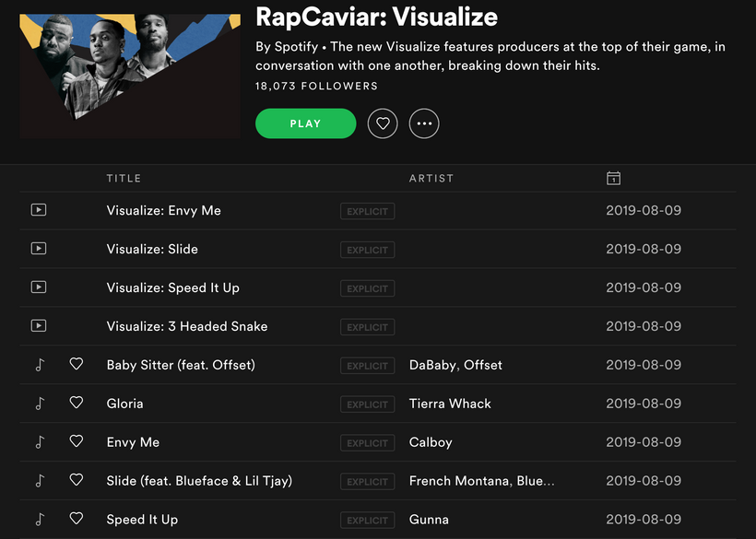Save Calboy's Envy Me with heart icon

[x=77, y=440]
